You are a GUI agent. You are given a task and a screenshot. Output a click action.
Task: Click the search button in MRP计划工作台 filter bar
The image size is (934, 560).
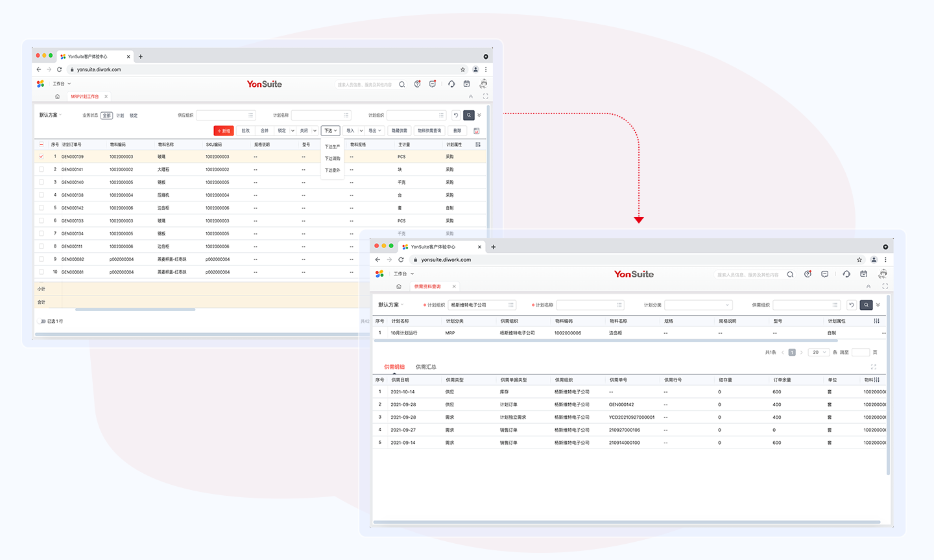pyautogui.click(x=469, y=115)
